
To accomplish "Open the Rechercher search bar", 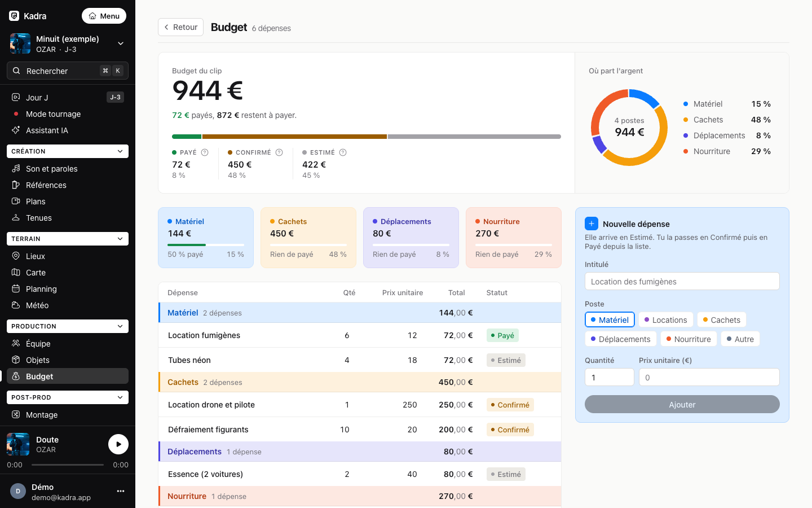I will click(68, 71).
